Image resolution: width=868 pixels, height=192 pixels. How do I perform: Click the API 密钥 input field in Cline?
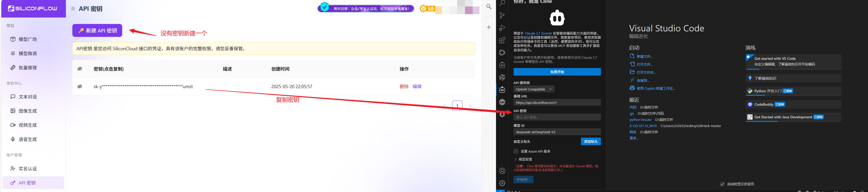pos(557,117)
